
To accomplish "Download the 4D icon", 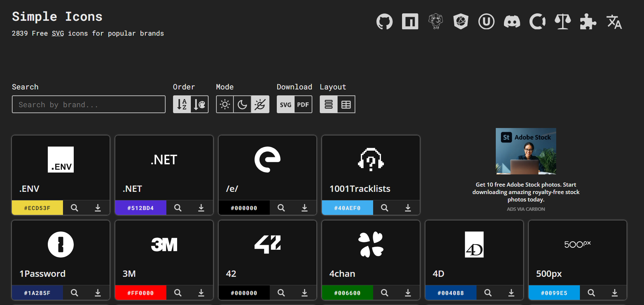I will coord(511,293).
